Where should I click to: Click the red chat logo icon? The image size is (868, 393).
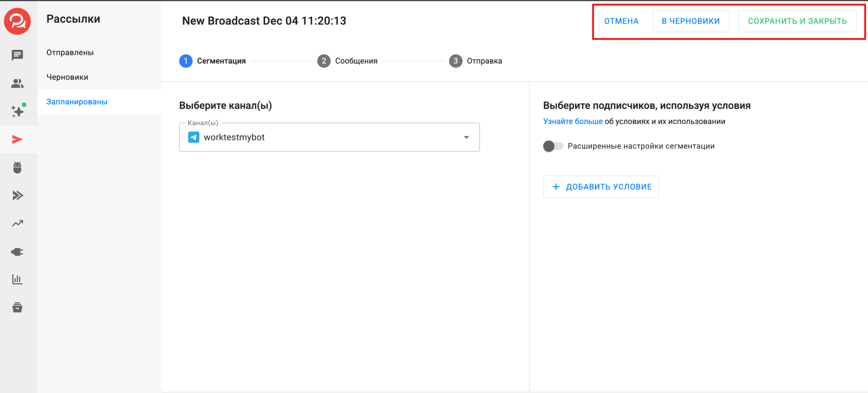[17, 21]
